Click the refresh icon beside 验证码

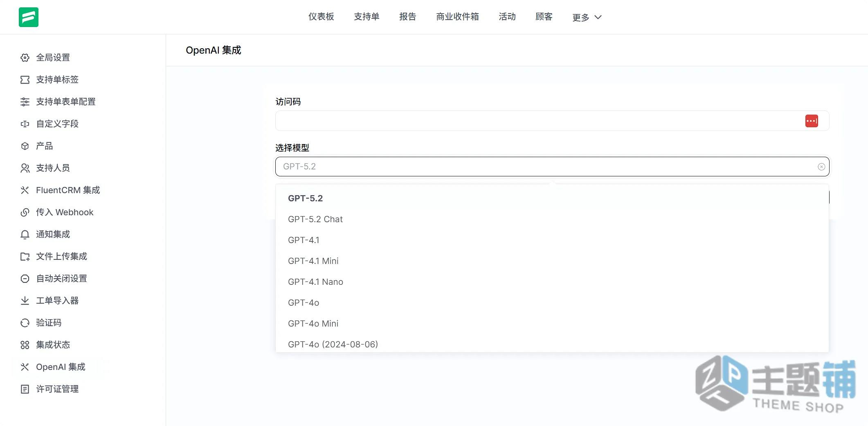click(x=25, y=323)
